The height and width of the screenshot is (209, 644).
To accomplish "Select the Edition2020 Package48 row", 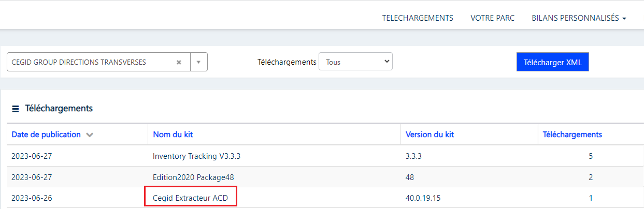I will (x=322, y=177).
